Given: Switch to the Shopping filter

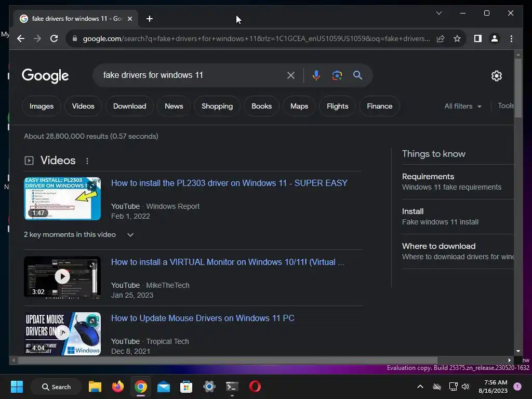Looking at the screenshot, I should (x=217, y=106).
